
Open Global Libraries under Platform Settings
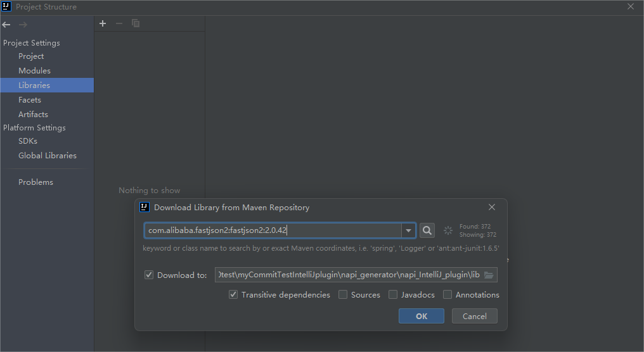47,156
